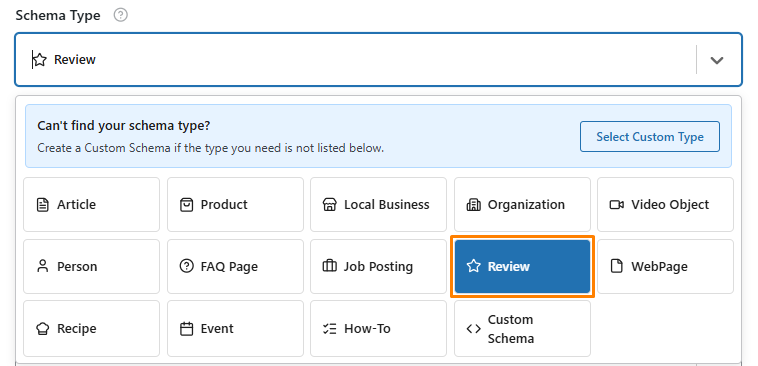758x366 pixels.
Task: Select the Event schema type
Action: (x=235, y=329)
